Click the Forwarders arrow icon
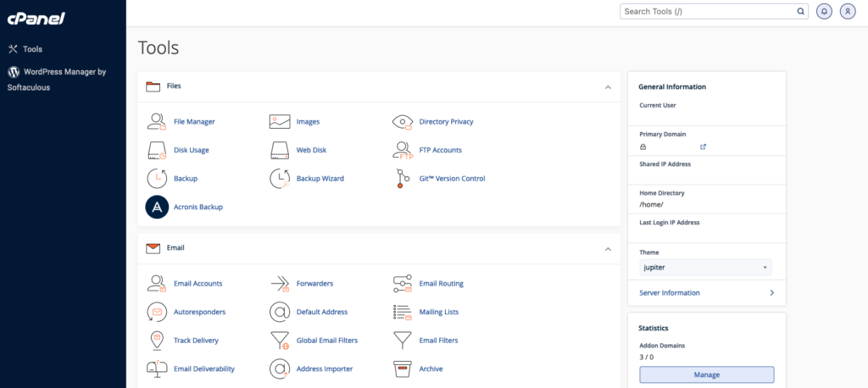This screenshot has height=388, width=868. pyautogui.click(x=280, y=284)
